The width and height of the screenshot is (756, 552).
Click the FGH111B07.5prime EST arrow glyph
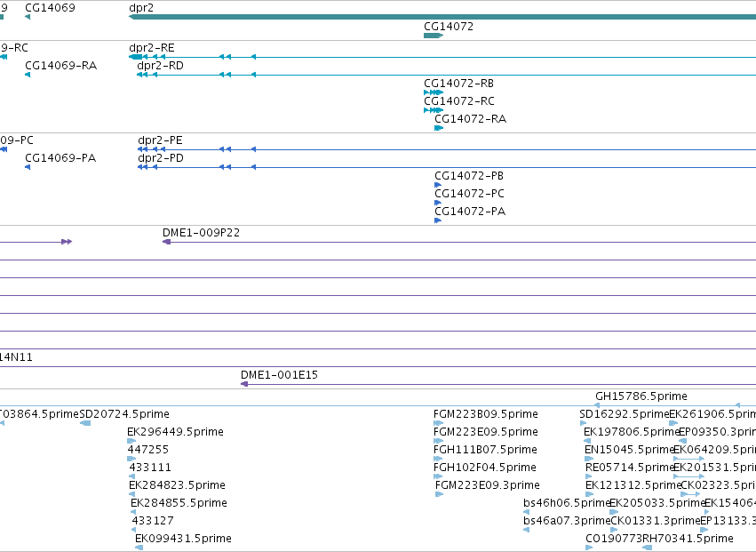[438, 460]
